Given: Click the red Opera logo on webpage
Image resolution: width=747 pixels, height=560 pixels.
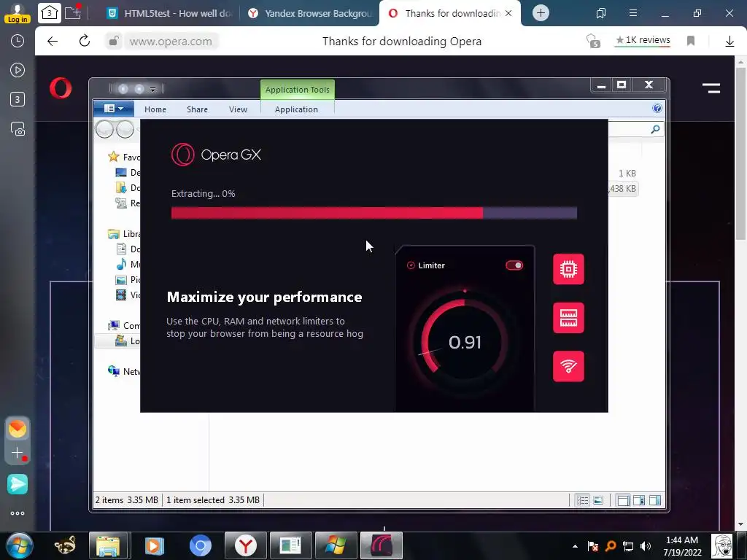Looking at the screenshot, I should pyautogui.click(x=61, y=88).
